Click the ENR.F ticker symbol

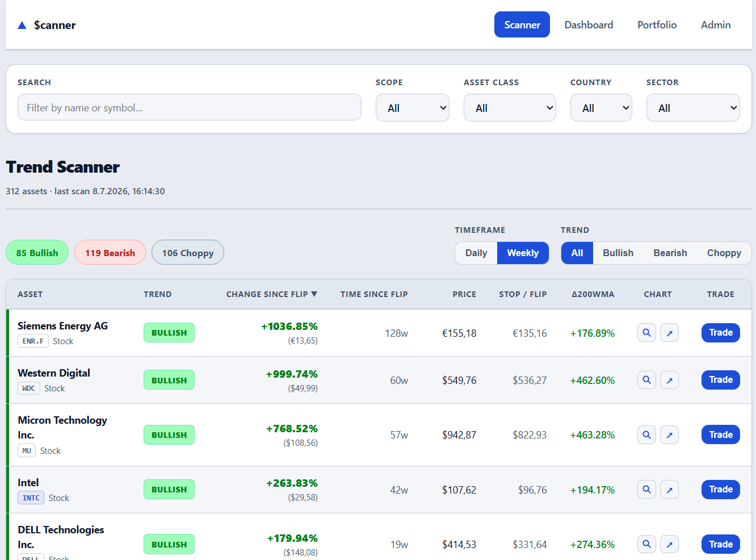point(33,341)
